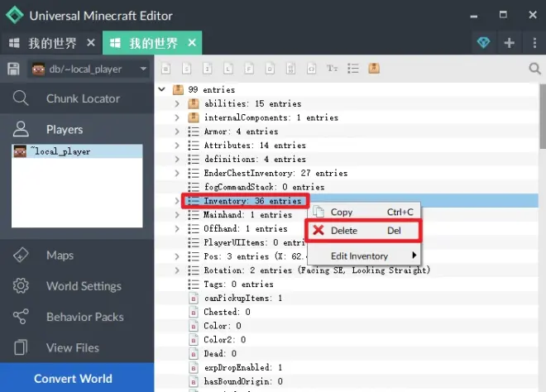Select ~local_player in players list
The height and width of the screenshot is (392, 546).
point(77,151)
